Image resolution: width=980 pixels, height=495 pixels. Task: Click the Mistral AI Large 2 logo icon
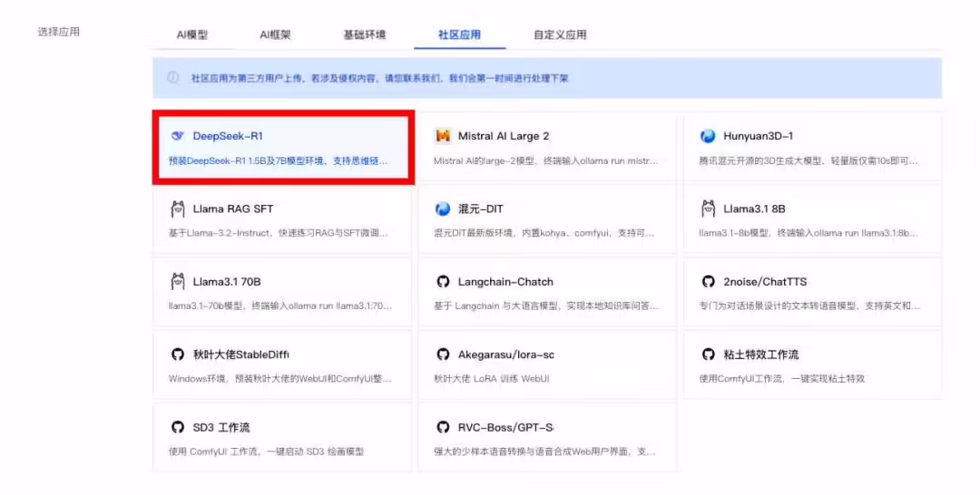443,135
